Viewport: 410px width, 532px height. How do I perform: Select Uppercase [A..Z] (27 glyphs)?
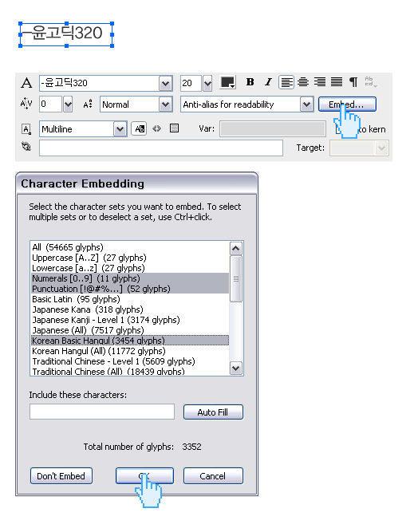pos(130,258)
